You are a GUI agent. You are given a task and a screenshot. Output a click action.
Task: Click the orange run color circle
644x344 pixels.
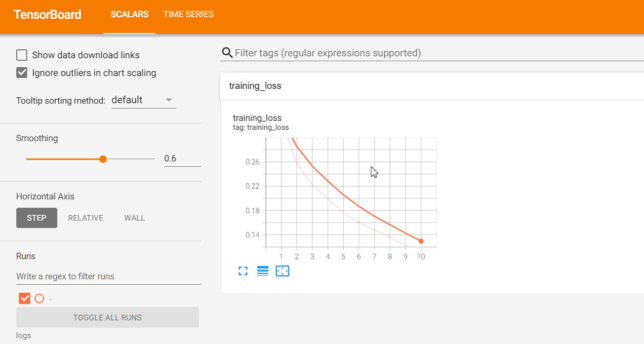40,298
